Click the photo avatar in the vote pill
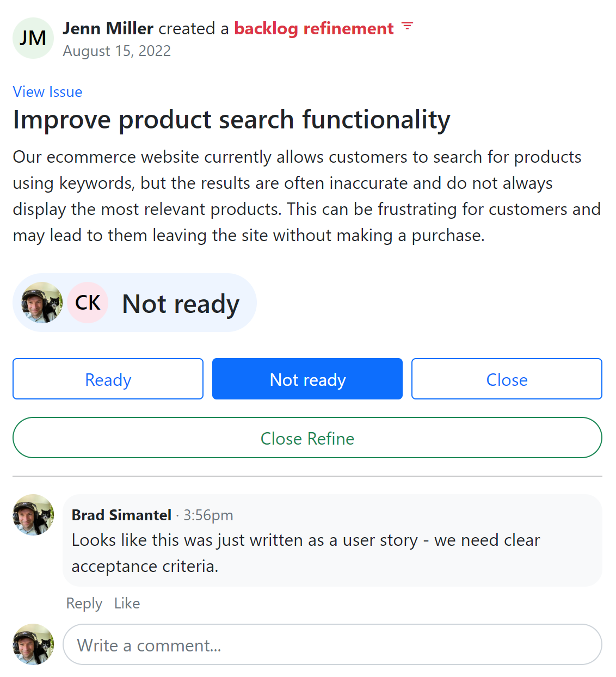 click(42, 303)
